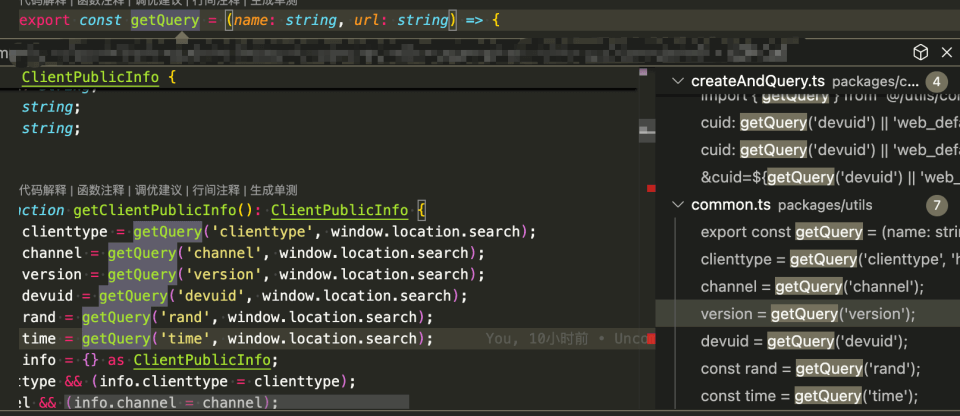The image size is (960, 416).
Task: Collapse the common.ts reference group
Action: [x=679, y=205]
